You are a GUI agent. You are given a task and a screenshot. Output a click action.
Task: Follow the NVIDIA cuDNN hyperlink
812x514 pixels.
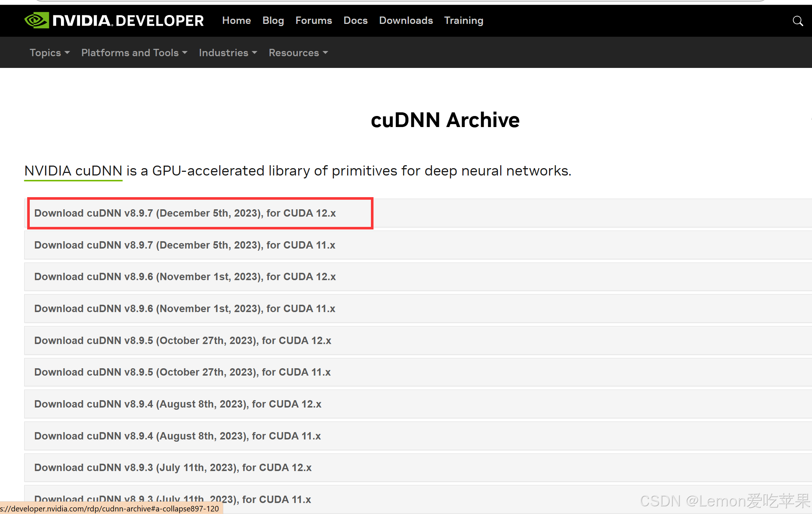(73, 171)
